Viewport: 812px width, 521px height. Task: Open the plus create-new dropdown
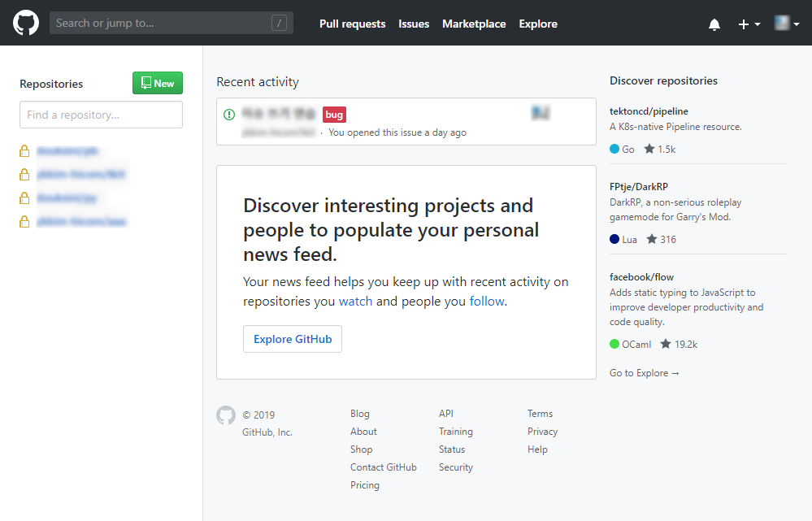click(x=749, y=24)
